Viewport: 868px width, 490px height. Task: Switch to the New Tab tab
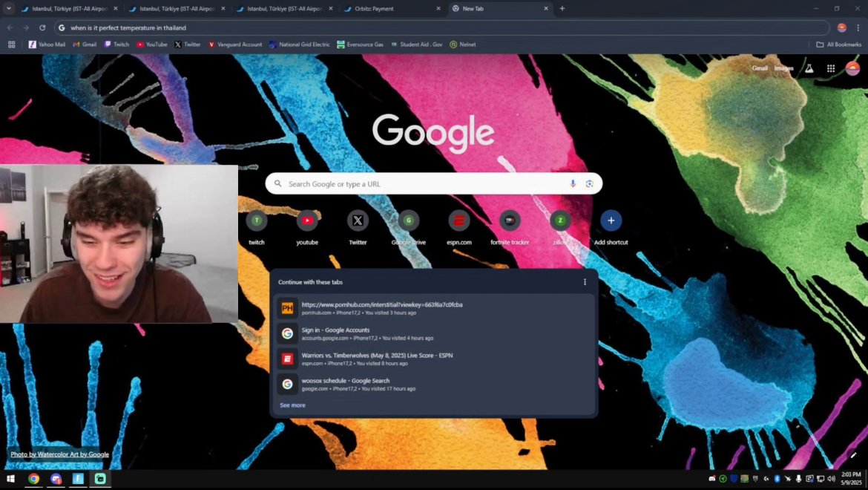499,8
